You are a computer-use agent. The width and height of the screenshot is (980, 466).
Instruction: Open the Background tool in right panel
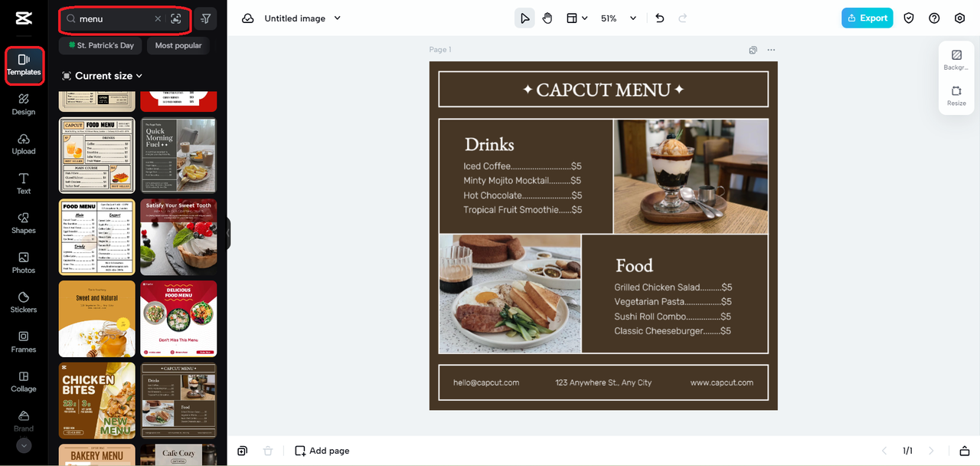pyautogui.click(x=956, y=60)
